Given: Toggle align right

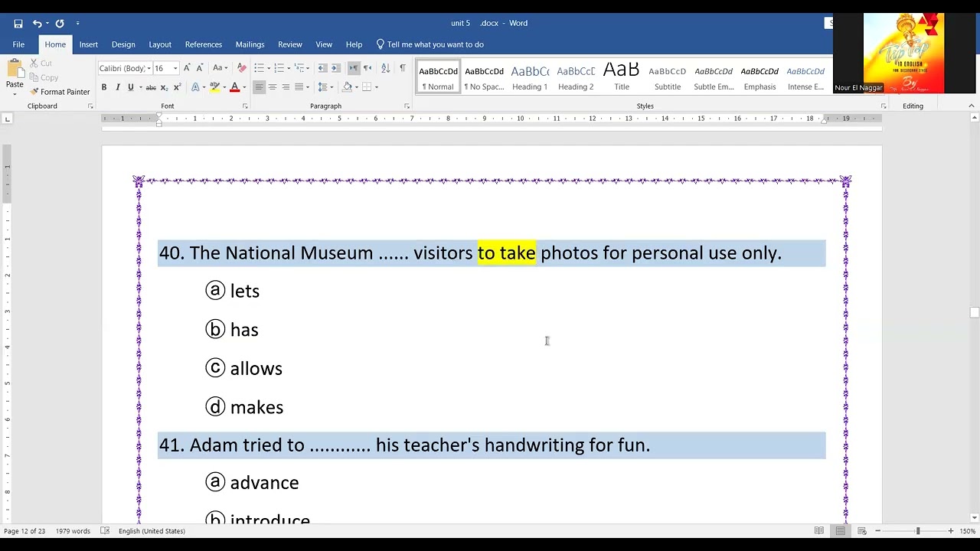Looking at the screenshot, I should click(286, 87).
